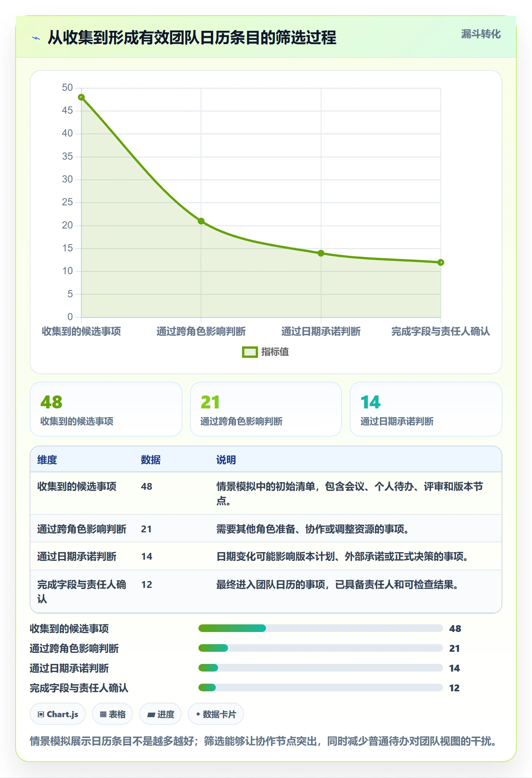Image resolution: width=532 pixels, height=778 pixels.
Task: Click the y-axis tick label 25
Action: 67,202
